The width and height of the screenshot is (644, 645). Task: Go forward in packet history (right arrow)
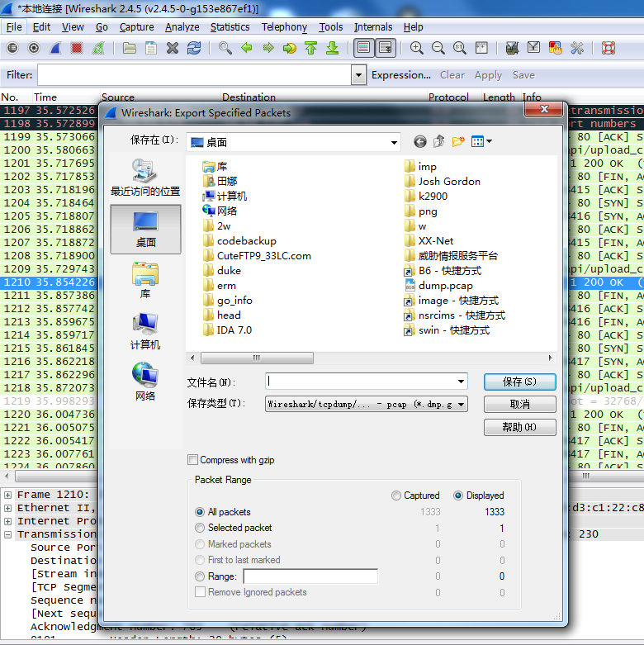tap(268, 48)
